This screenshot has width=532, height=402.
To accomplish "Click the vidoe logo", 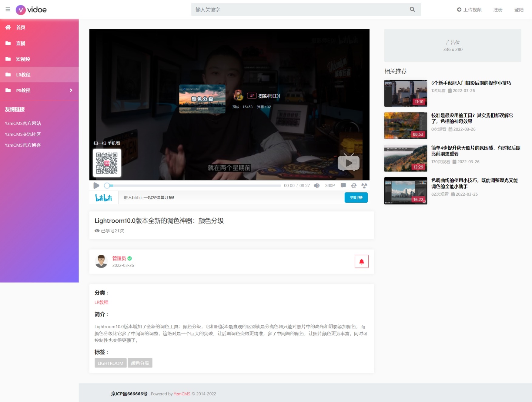I will tap(31, 10).
